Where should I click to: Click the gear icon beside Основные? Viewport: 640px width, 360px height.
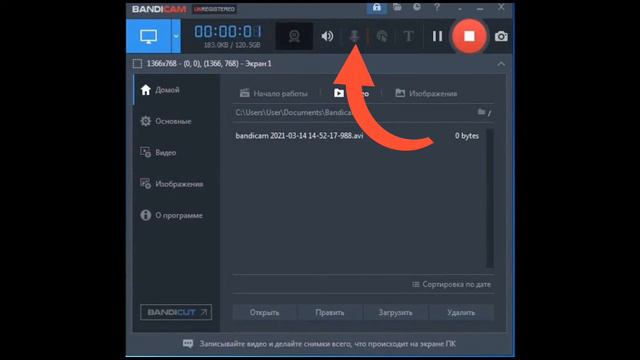coord(146,121)
